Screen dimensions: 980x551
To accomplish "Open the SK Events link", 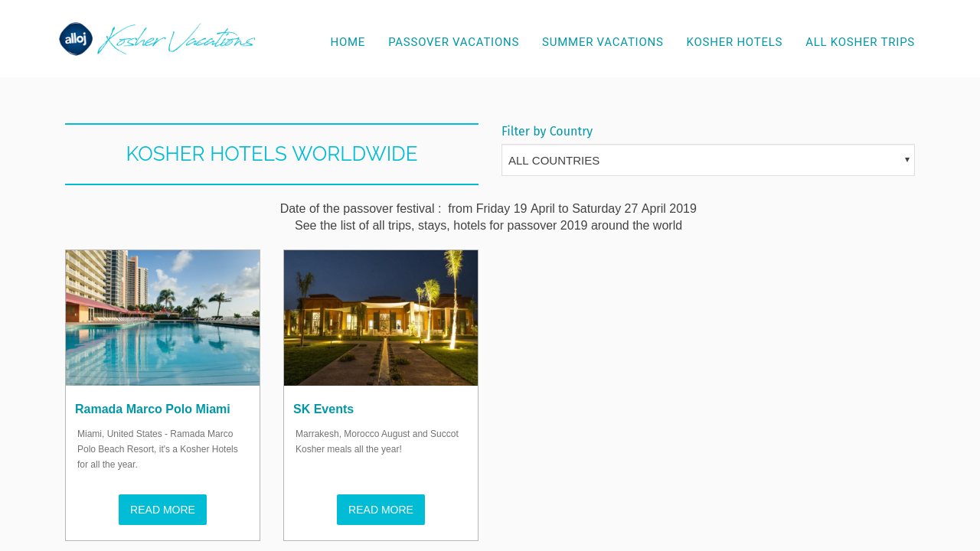I will pos(323,409).
